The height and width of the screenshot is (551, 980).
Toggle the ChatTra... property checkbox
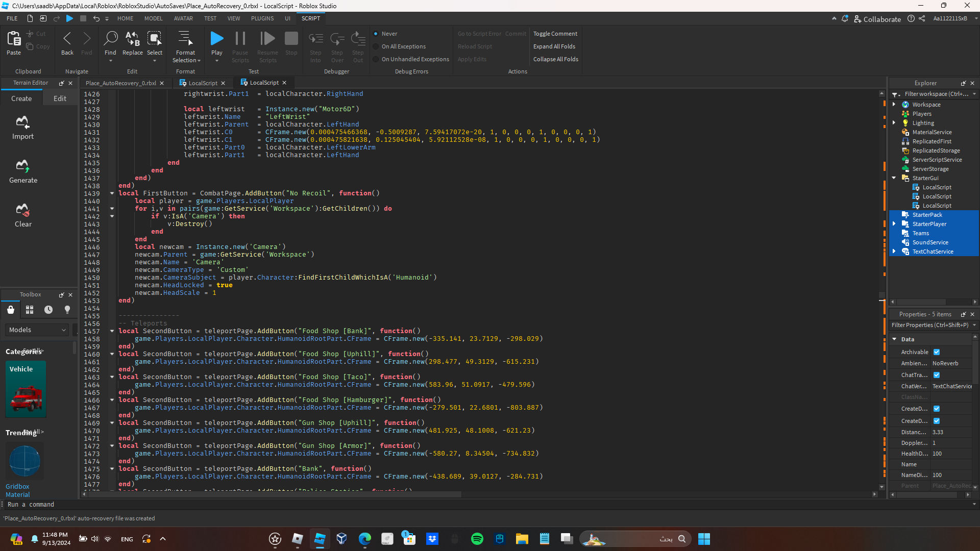pyautogui.click(x=937, y=375)
